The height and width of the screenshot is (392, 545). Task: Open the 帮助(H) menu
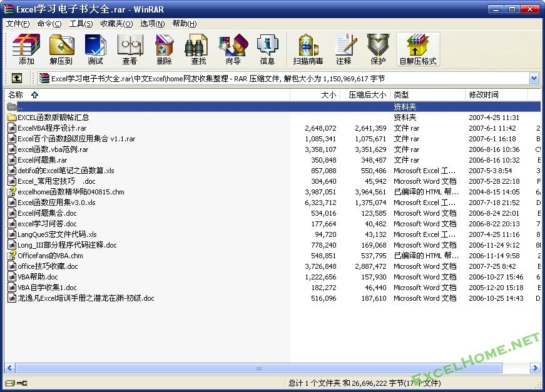point(185,24)
